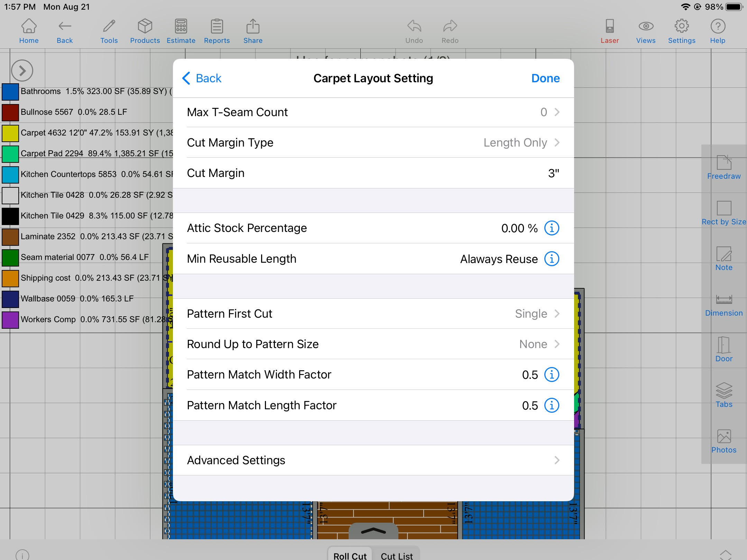Open the Products box icon
Viewport: 747px width, 560px height.
click(145, 31)
